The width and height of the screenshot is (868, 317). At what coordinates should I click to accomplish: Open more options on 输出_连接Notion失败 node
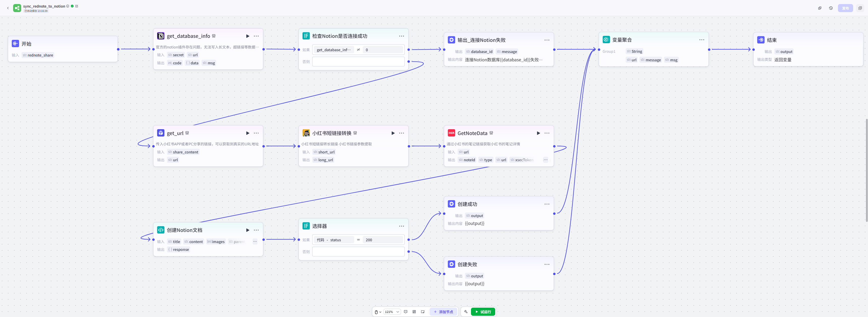click(x=546, y=40)
